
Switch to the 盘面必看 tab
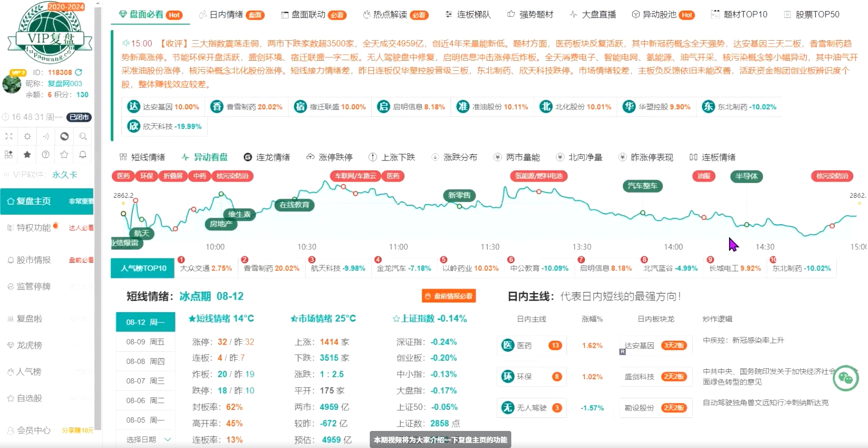point(150,15)
